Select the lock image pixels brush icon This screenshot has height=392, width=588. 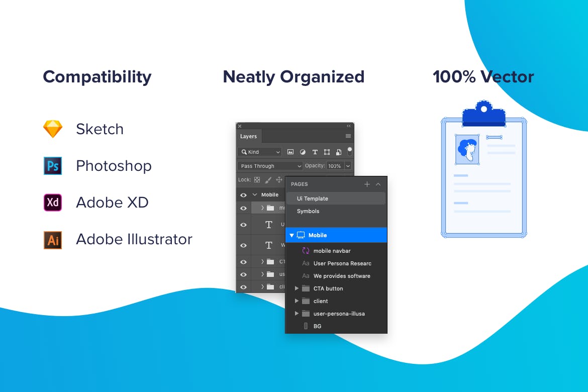pos(268,180)
